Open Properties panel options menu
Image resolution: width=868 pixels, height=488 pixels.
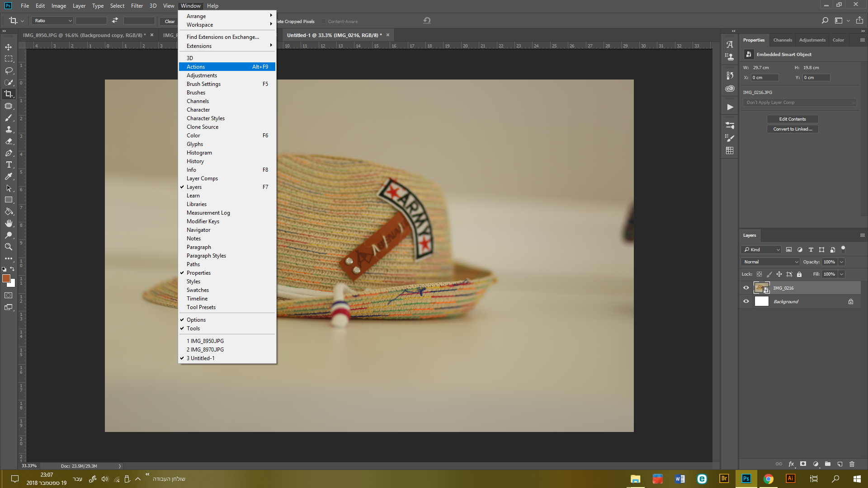tap(862, 40)
